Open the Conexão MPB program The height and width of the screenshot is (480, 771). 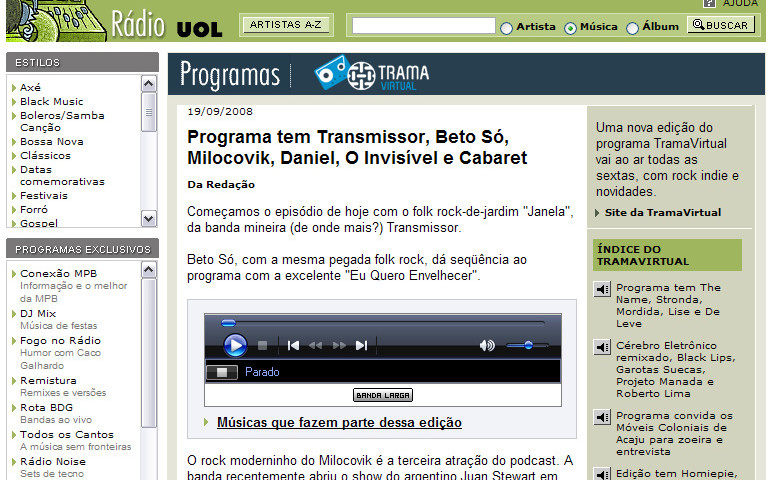point(59,273)
